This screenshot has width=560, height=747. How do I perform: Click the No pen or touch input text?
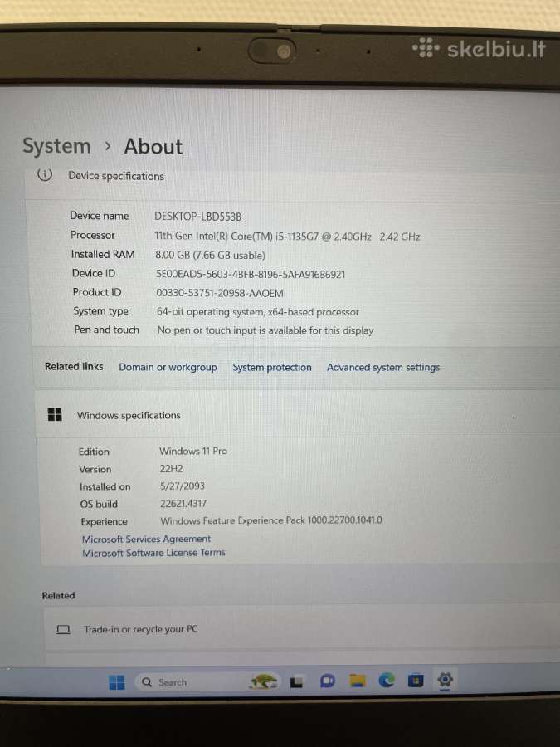[x=265, y=330]
